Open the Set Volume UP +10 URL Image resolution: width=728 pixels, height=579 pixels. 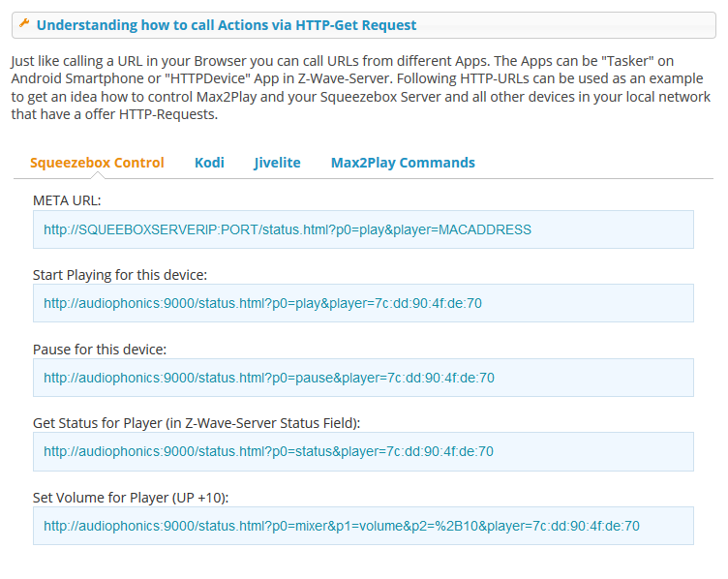click(x=342, y=526)
